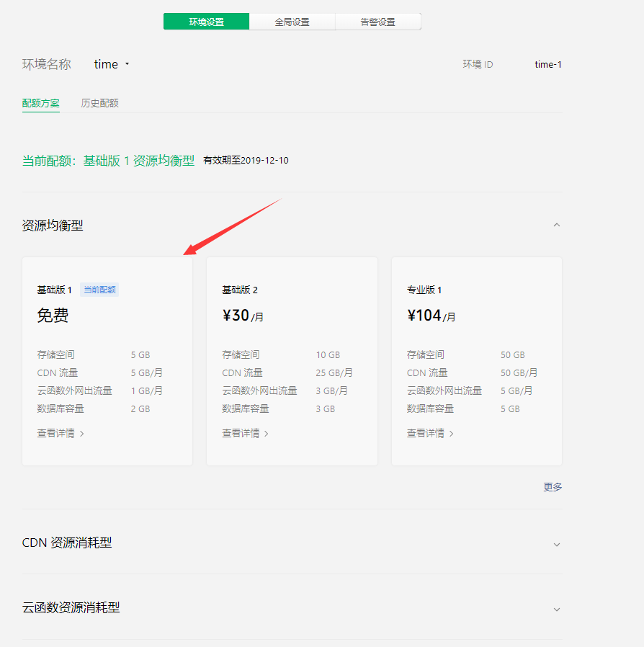The image size is (644, 647).
Task: Switch to the 全局设置 tab
Action: (x=292, y=21)
